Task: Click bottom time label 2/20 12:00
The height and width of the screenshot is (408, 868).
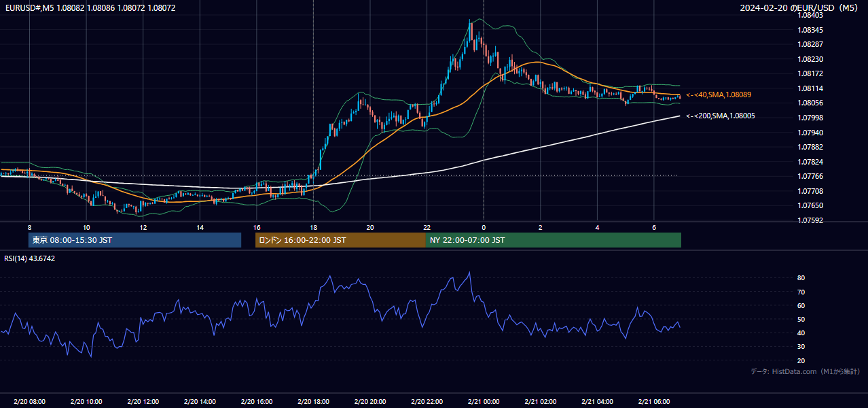Action: [x=143, y=402]
